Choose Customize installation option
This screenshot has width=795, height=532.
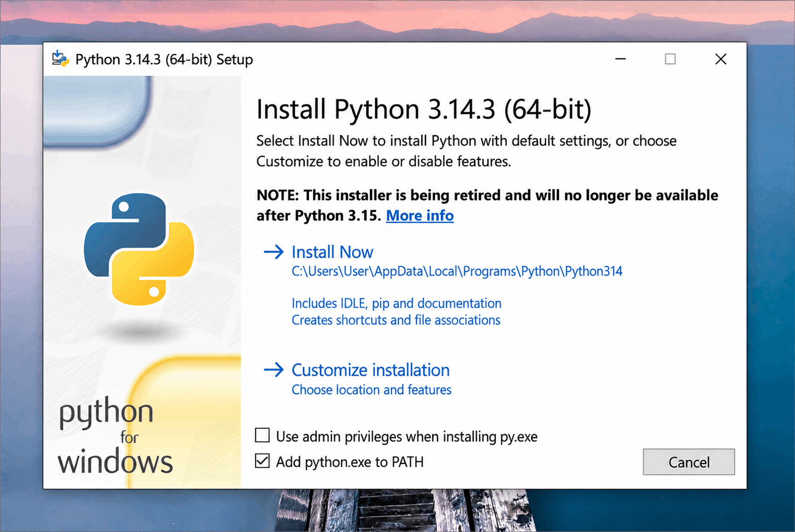[x=371, y=370]
